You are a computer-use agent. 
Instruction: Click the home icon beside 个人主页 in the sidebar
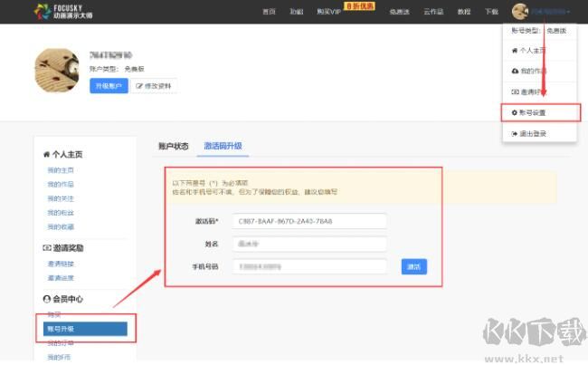[46, 154]
